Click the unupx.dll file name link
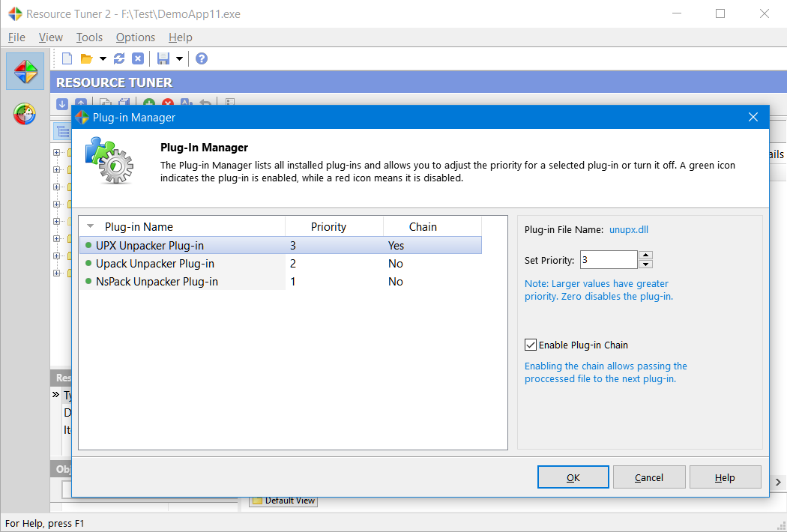Screen dimensions: 787x532 tap(628, 230)
